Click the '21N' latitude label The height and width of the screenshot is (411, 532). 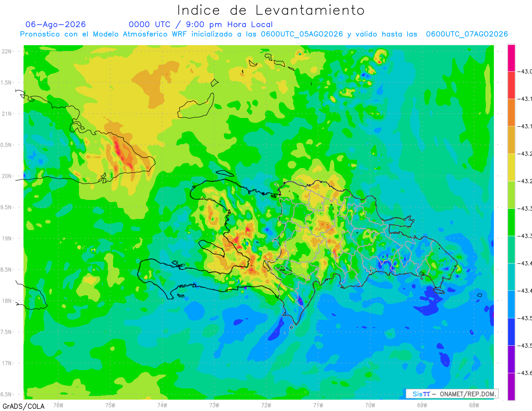[8, 114]
